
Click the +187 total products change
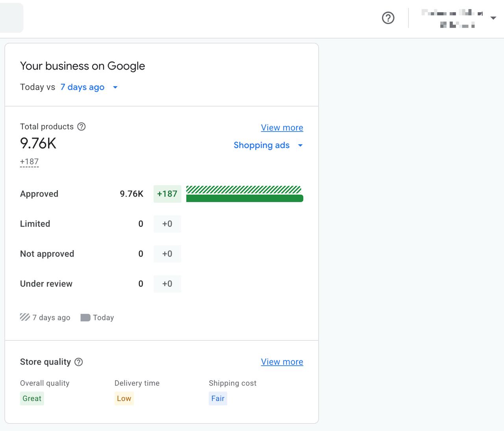30,162
